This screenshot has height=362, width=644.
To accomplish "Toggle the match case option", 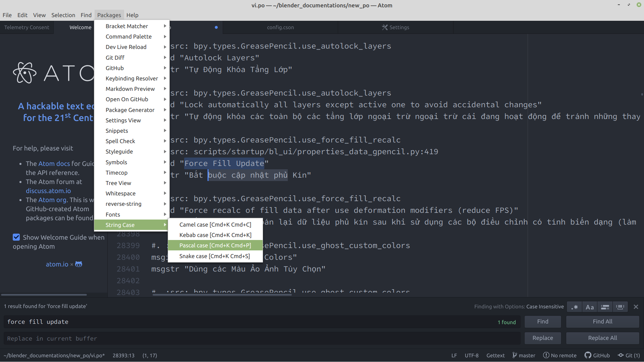I will tap(590, 307).
